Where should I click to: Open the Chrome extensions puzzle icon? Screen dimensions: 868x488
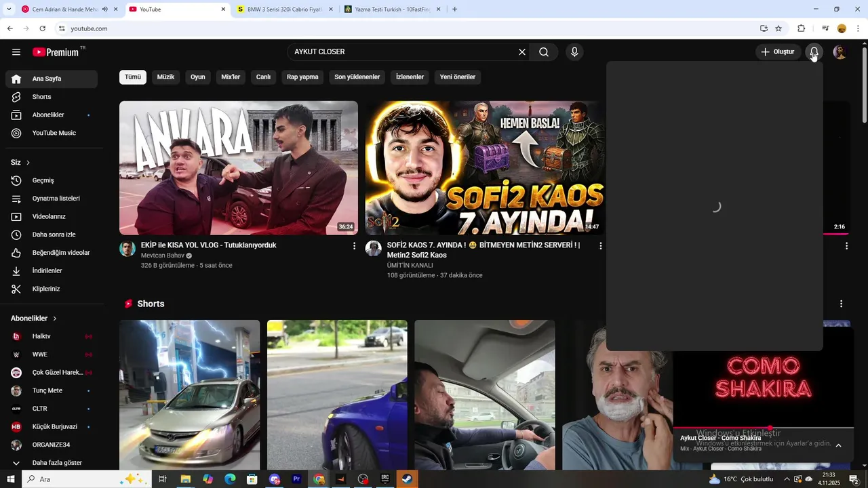pos(801,28)
